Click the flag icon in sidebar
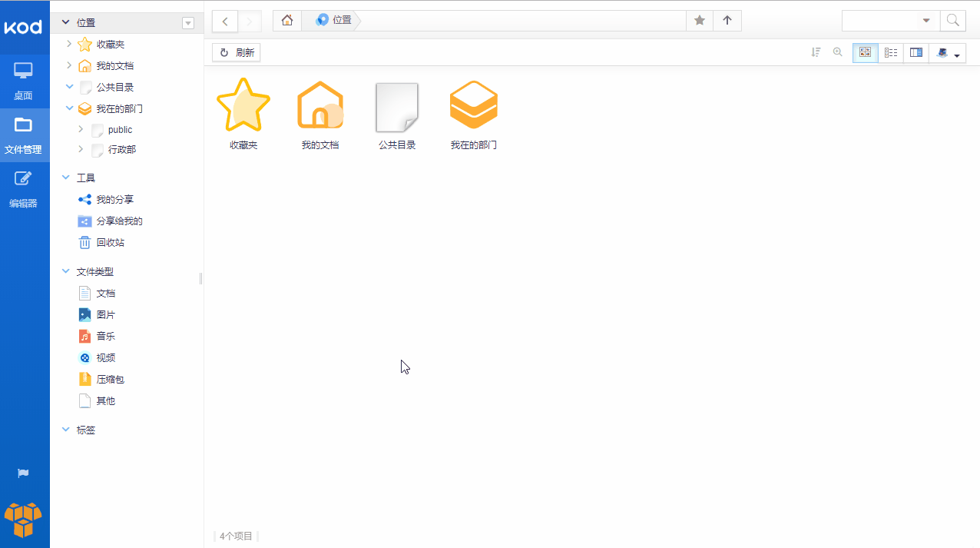 pyautogui.click(x=23, y=473)
